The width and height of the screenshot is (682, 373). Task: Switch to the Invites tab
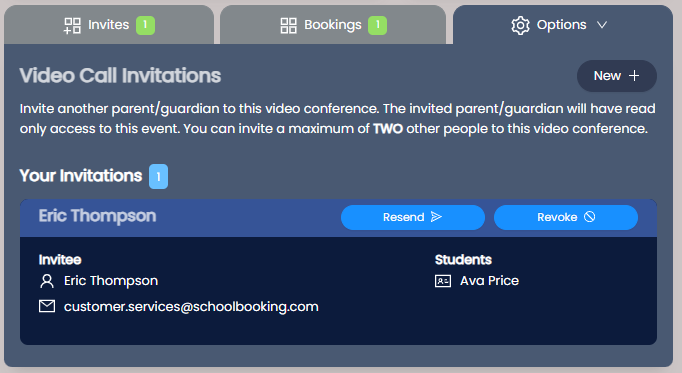click(x=109, y=25)
